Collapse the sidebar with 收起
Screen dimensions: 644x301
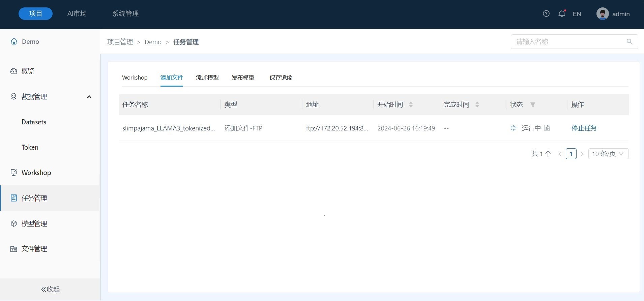pyautogui.click(x=50, y=289)
